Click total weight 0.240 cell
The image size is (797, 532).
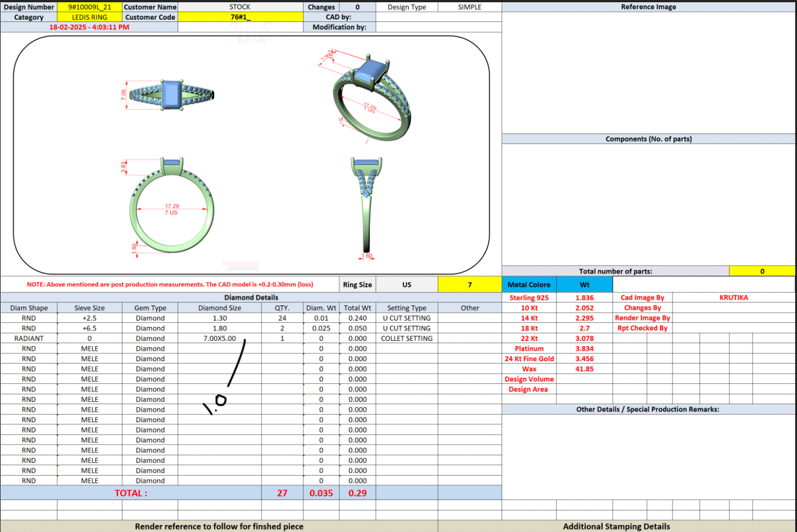pyautogui.click(x=357, y=318)
